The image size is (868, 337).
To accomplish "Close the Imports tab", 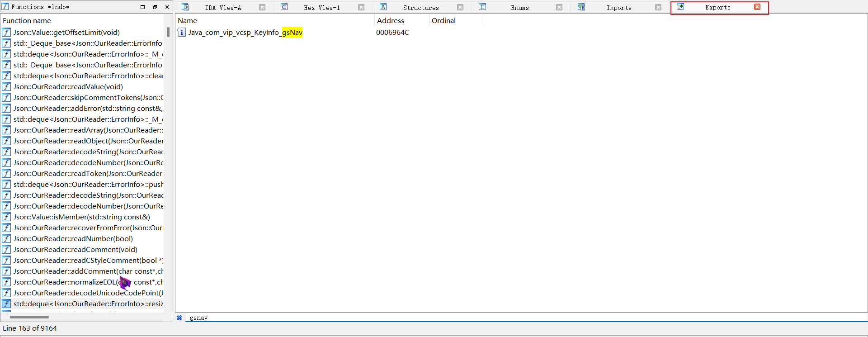I will tap(658, 7).
